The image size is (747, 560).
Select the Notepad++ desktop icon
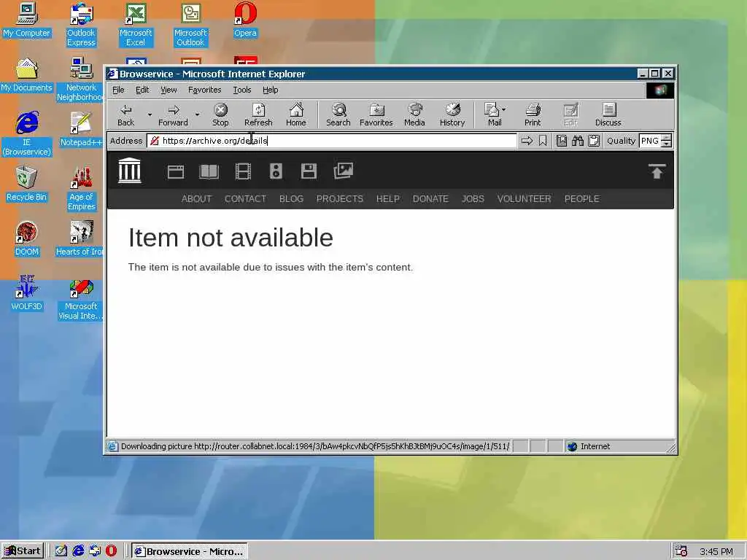coord(81,129)
